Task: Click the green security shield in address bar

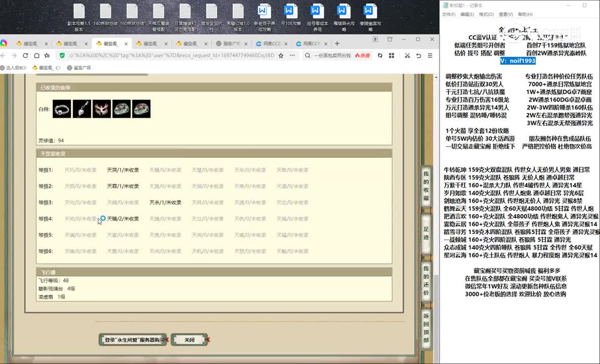Action: pyautogui.click(x=62, y=56)
